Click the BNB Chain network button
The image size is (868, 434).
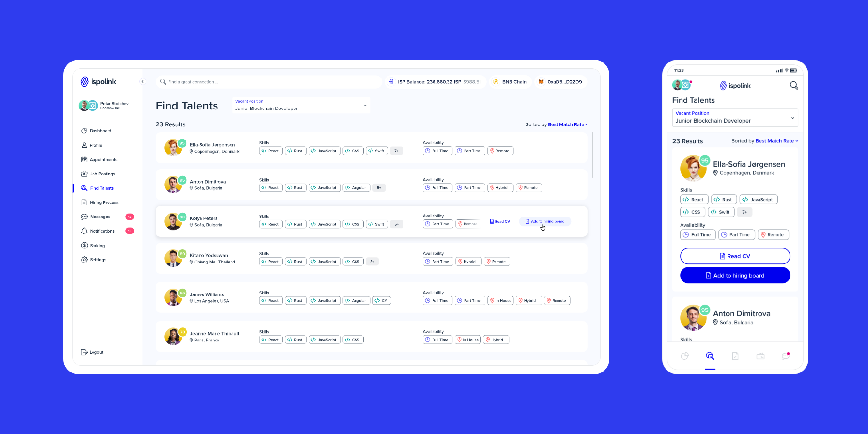click(510, 82)
